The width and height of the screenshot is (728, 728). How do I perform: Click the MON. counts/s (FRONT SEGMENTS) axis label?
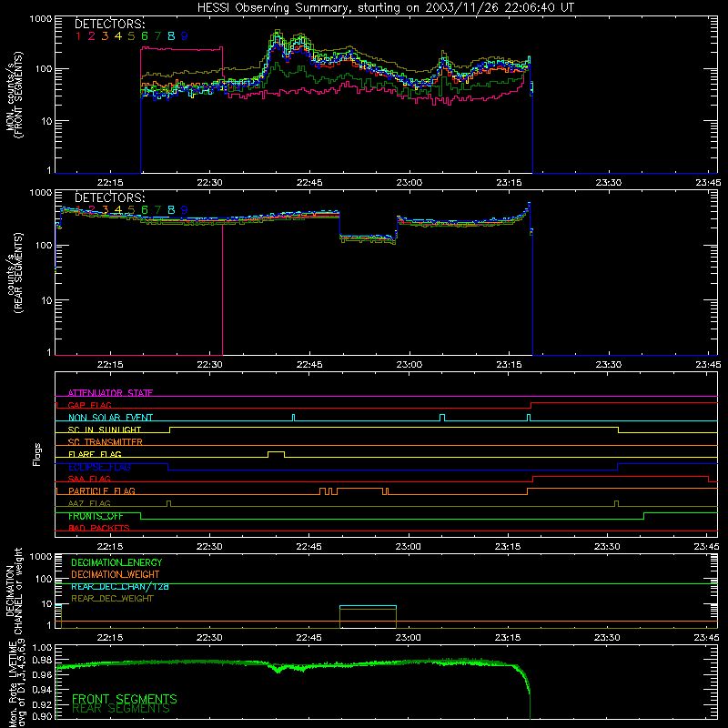(15, 96)
